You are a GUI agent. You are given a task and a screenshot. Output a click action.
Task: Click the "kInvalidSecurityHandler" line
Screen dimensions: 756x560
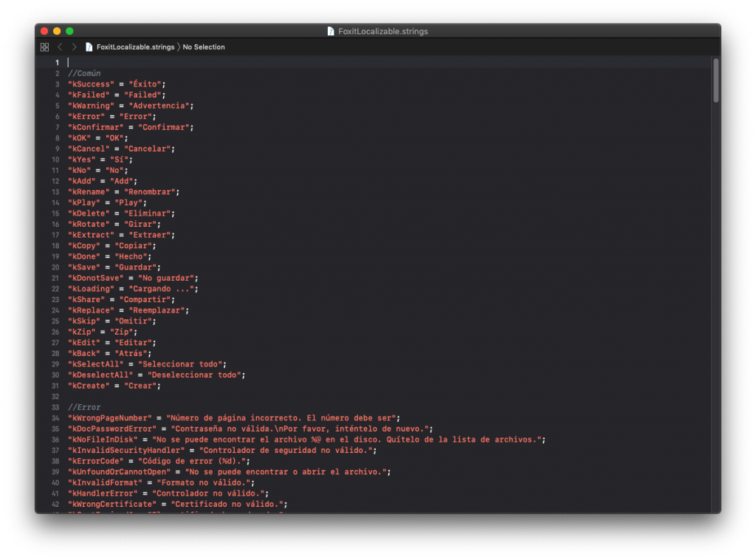[x=222, y=451]
